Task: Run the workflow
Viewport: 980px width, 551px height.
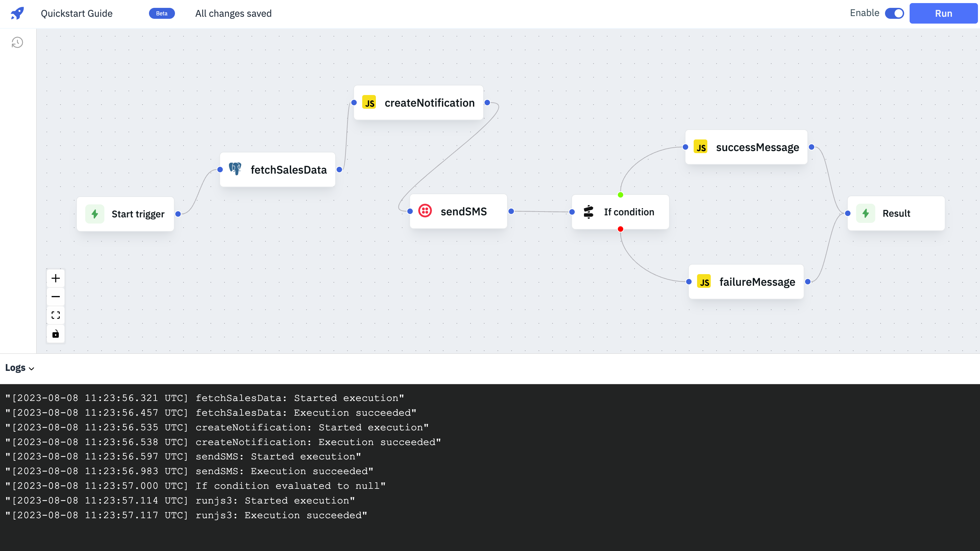Action: pos(943,13)
